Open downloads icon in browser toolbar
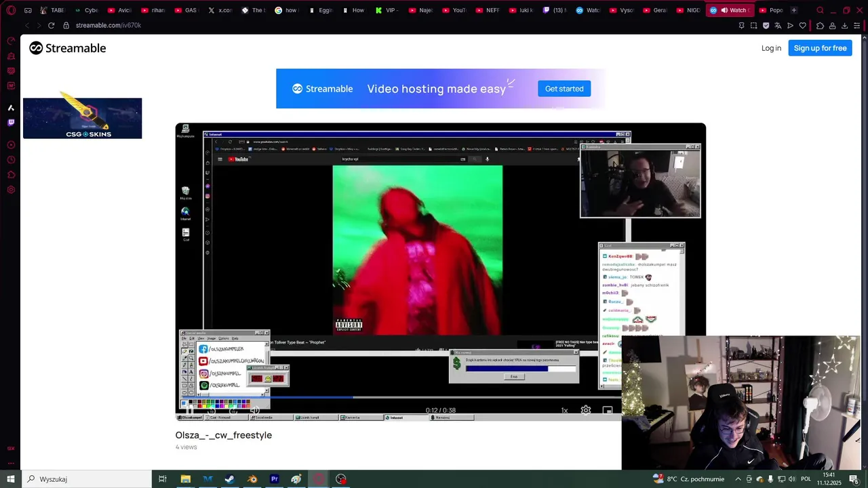 point(845,25)
